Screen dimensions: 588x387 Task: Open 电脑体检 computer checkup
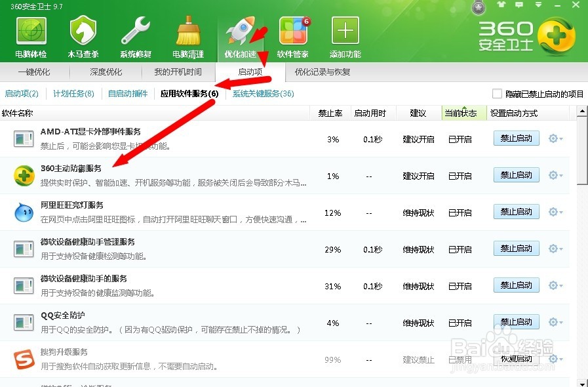click(x=31, y=37)
